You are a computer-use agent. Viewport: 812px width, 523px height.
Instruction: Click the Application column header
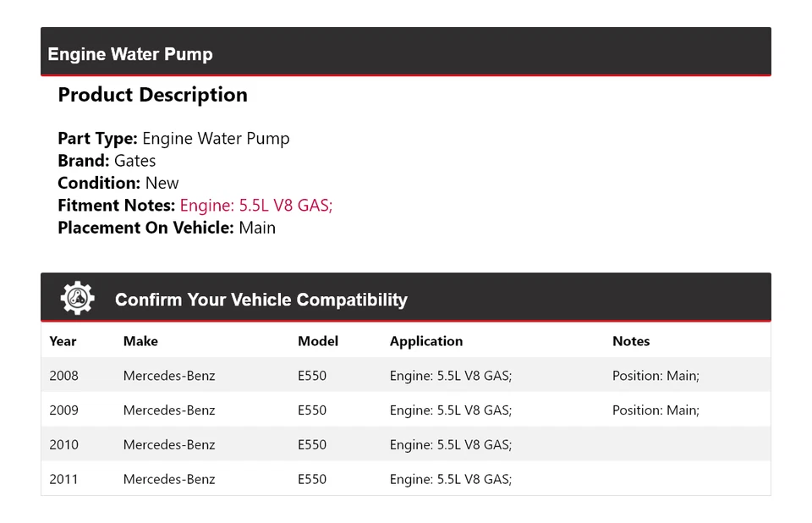click(x=426, y=341)
